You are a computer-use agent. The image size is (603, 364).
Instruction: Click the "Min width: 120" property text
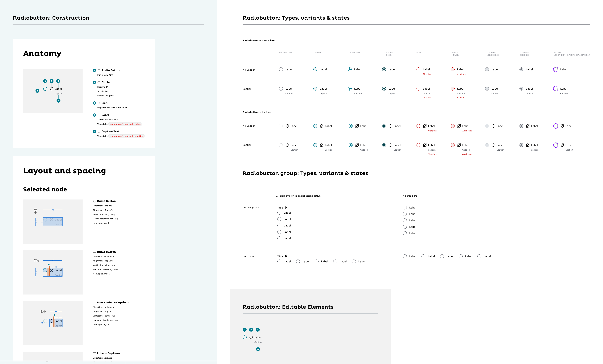click(x=105, y=75)
